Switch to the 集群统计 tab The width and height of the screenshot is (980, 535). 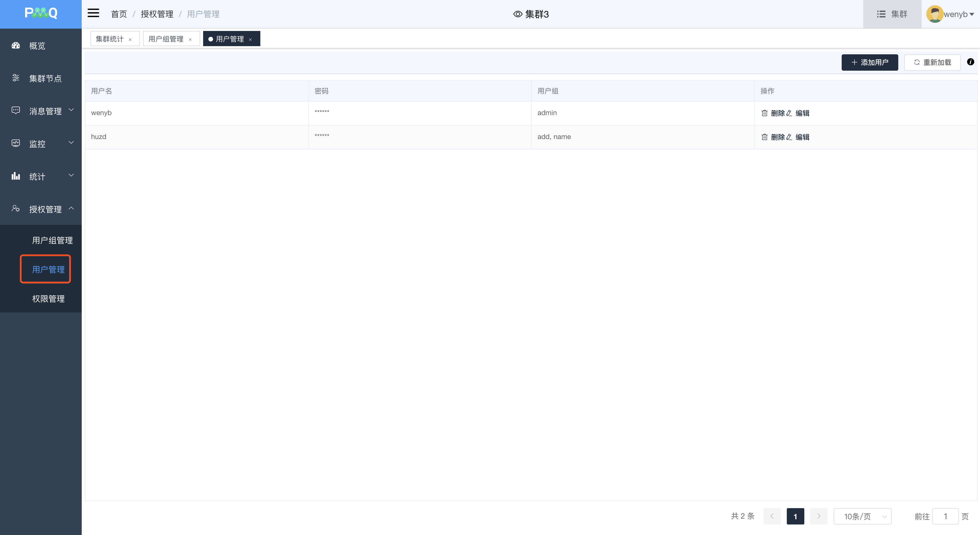coord(109,39)
